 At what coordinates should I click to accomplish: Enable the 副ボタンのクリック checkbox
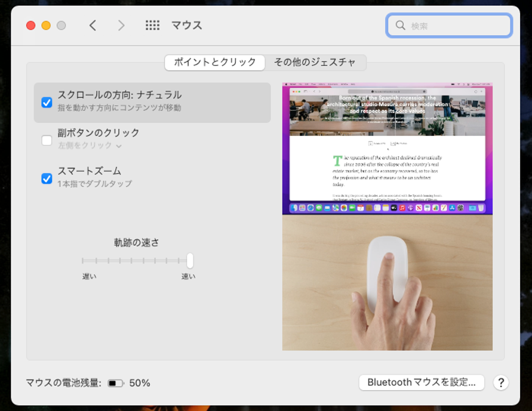tap(47, 140)
